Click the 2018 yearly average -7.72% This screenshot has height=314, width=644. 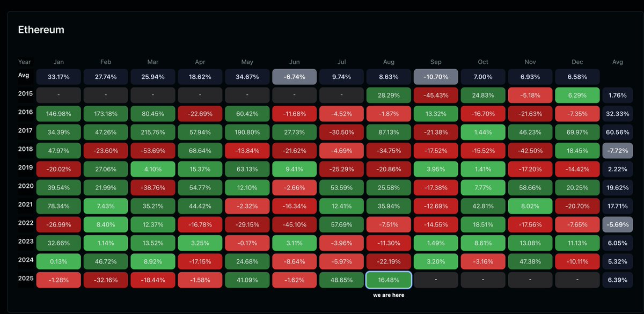[x=618, y=151]
